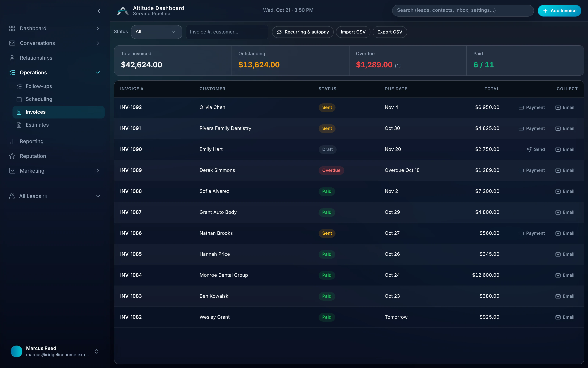The height and width of the screenshot is (368, 588).
Task: Select the Invoices sidebar item
Action: tap(59, 112)
